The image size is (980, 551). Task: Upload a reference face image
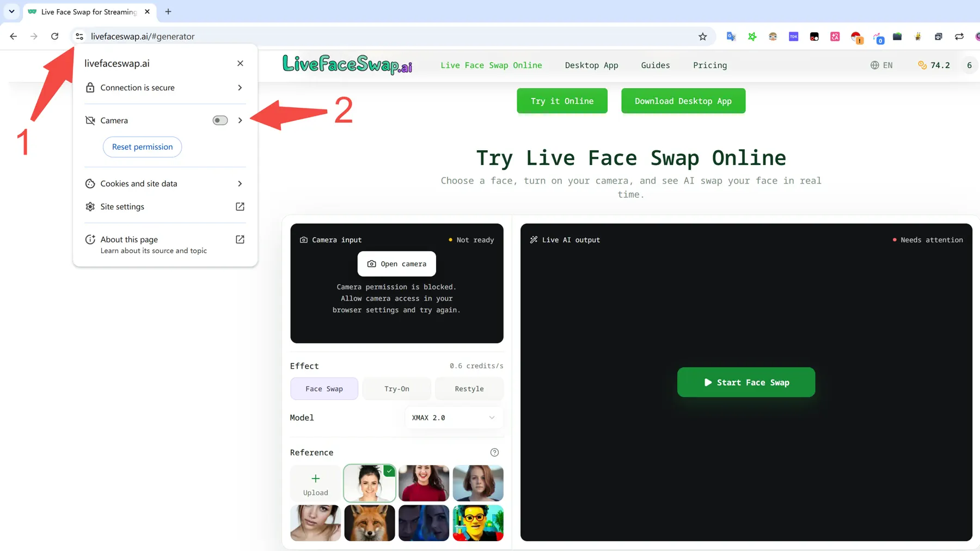(x=315, y=483)
